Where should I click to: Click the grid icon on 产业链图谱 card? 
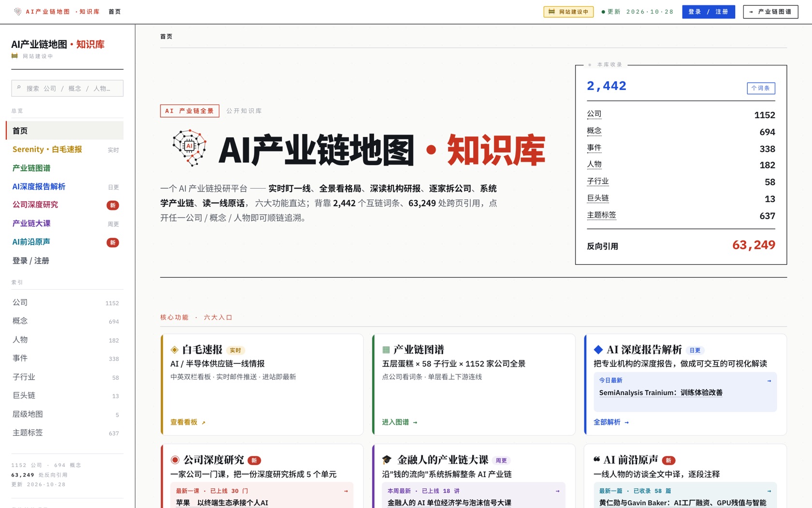click(386, 350)
